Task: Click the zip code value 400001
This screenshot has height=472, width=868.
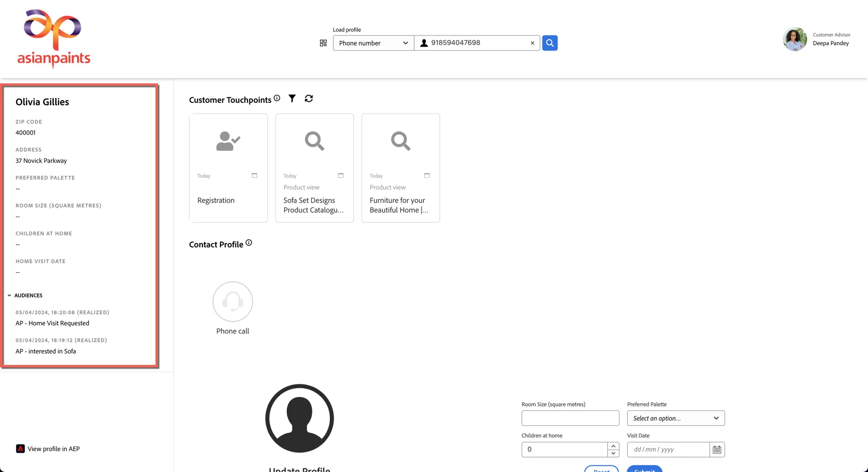Action: pyautogui.click(x=26, y=133)
